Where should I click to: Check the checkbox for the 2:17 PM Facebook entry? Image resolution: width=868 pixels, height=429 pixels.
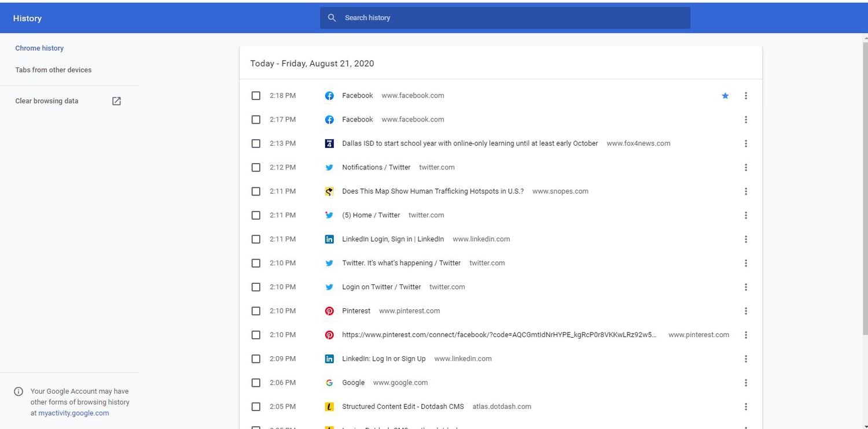point(256,119)
